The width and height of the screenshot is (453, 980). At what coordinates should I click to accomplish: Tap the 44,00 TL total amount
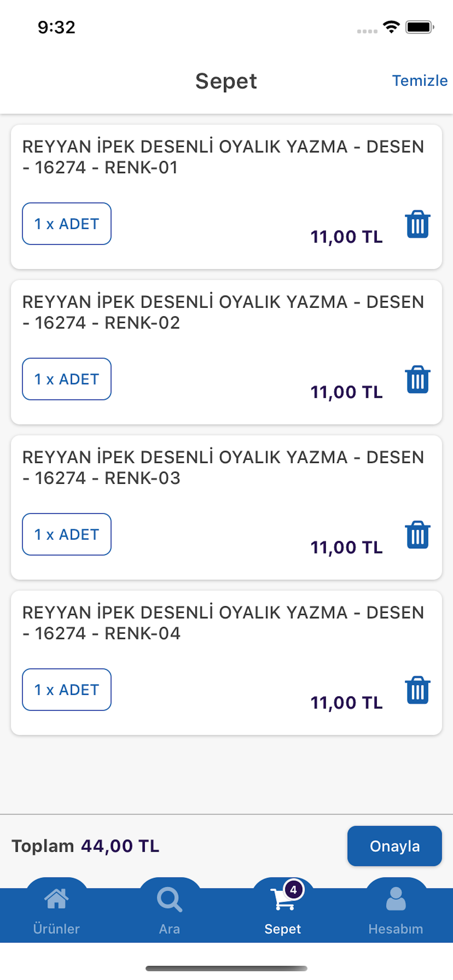(120, 847)
